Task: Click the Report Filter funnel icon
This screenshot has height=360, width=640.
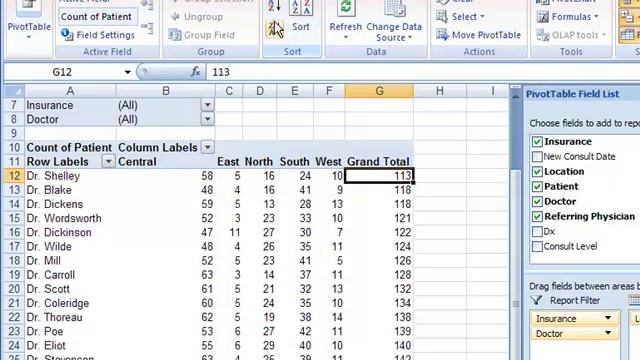Action: tap(536, 300)
